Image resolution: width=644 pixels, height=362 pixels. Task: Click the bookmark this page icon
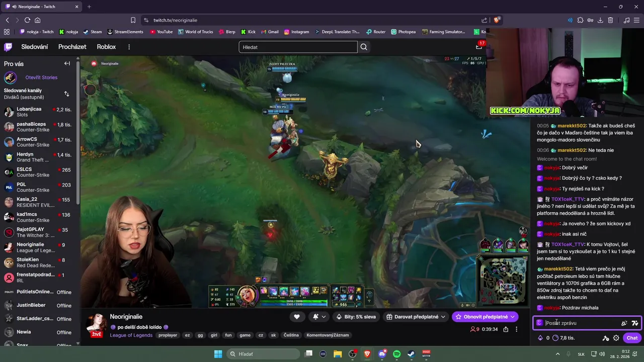[x=133, y=20]
